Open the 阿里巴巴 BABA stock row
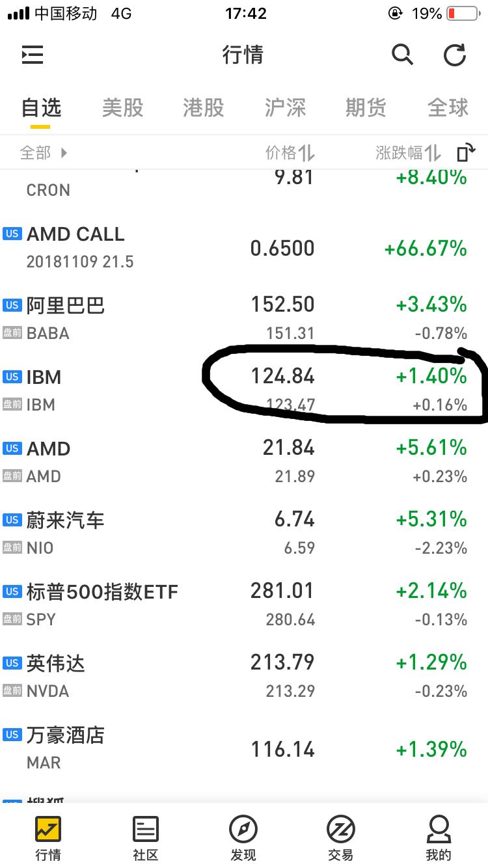 (x=244, y=319)
